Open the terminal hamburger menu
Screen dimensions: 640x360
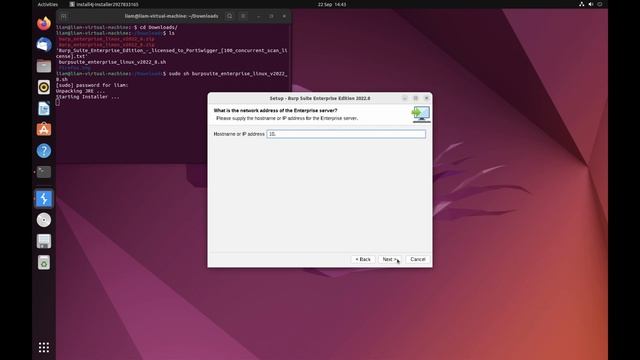coord(243,16)
